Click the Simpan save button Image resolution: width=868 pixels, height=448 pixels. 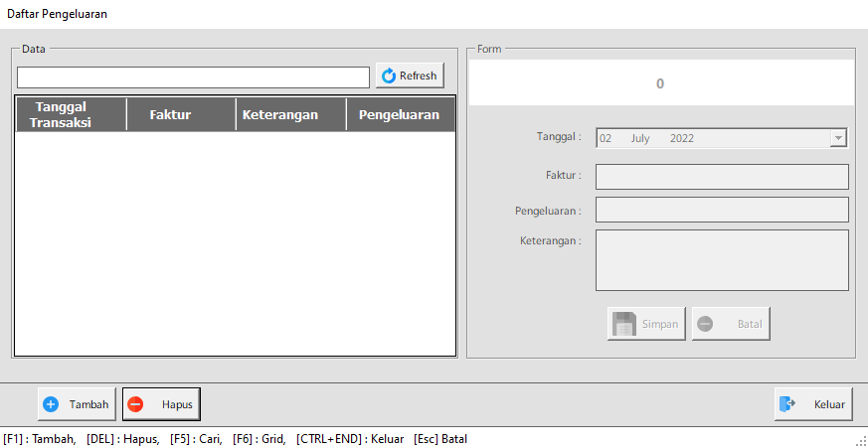tap(646, 324)
